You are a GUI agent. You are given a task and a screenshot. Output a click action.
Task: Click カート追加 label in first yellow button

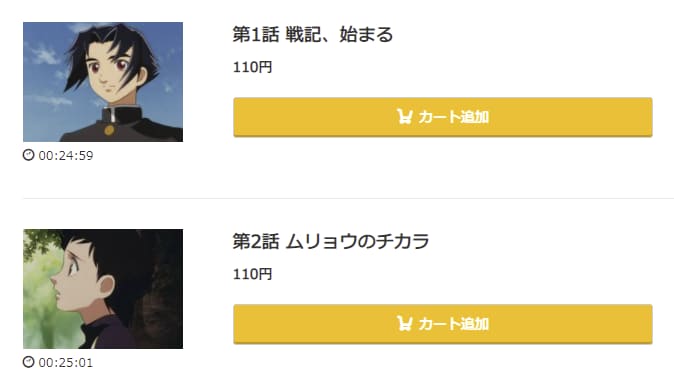(x=453, y=117)
